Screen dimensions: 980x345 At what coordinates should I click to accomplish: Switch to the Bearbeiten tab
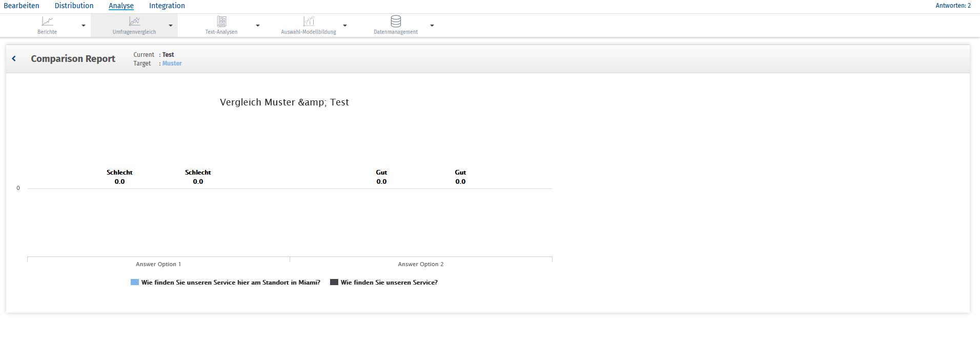[x=22, y=6]
